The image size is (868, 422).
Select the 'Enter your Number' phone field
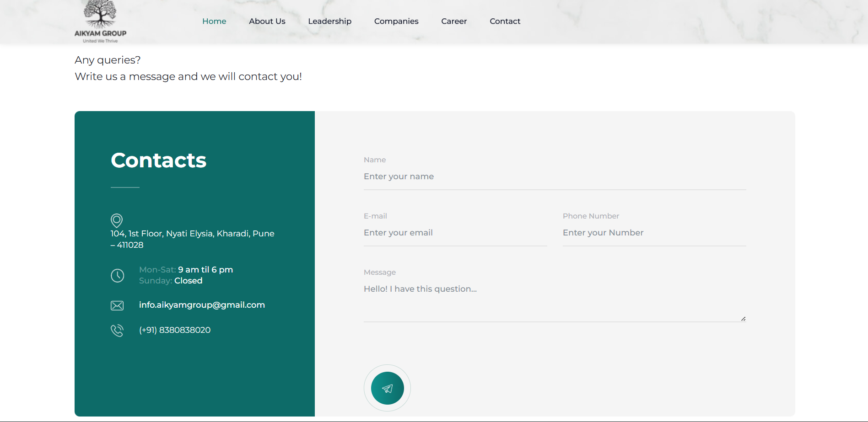click(654, 233)
